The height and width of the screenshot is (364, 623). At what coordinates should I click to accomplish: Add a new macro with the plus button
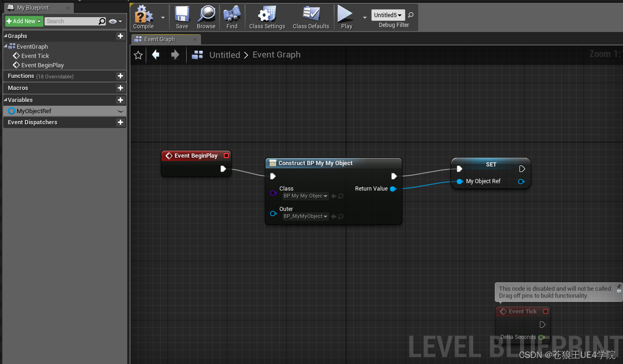coord(120,88)
